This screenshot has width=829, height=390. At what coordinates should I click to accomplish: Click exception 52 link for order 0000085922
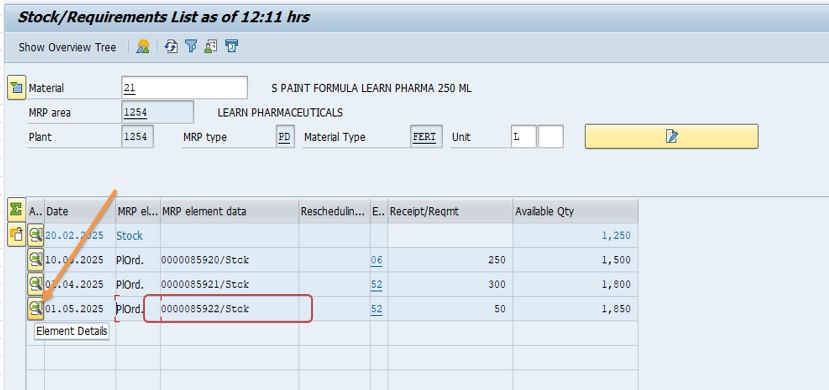(x=376, y=309)
